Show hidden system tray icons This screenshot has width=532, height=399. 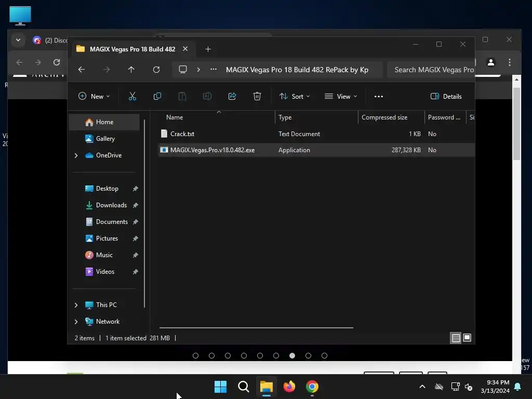click(x=422, y=387)
